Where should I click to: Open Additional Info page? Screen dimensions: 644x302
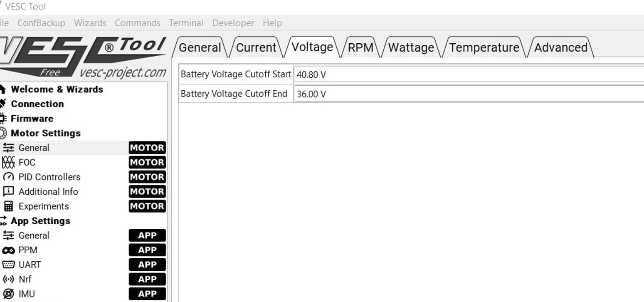(48, 191)
